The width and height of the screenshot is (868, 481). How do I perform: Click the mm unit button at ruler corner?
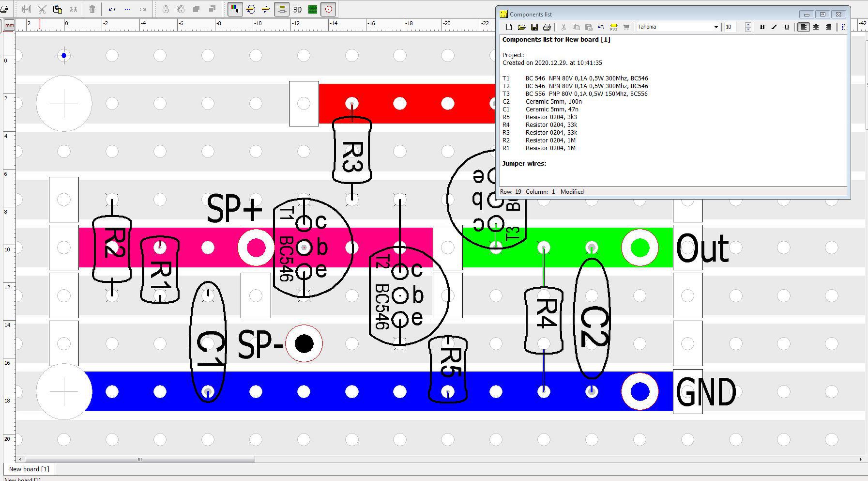click(x=9, y=25)
